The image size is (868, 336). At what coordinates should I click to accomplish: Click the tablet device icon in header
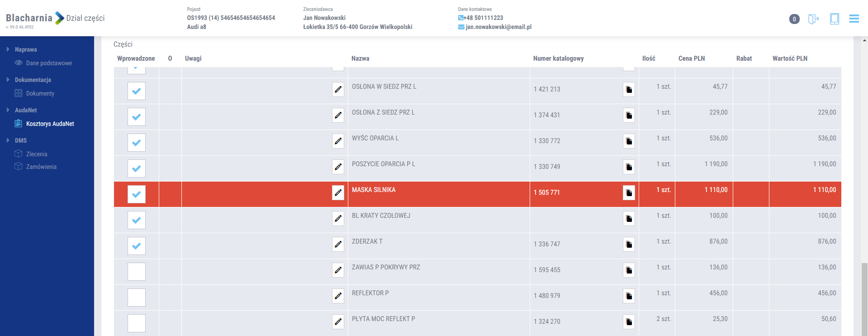point(835,19)
